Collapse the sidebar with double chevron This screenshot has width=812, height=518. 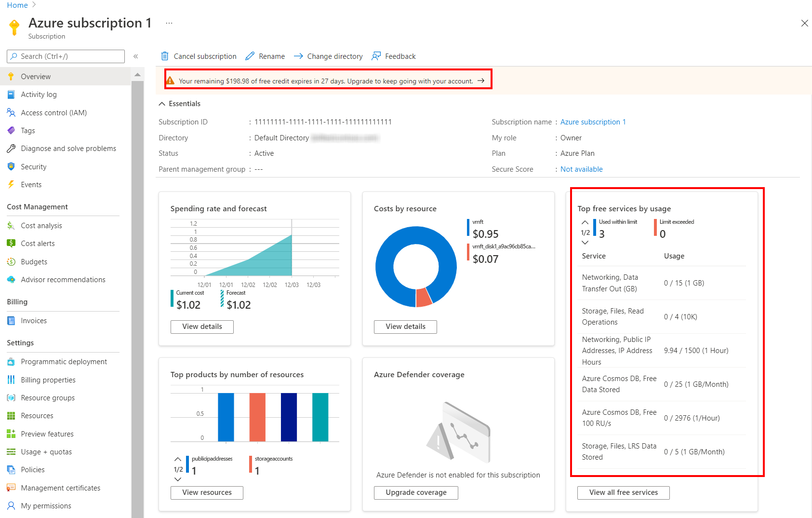click(x=136, y=56)
